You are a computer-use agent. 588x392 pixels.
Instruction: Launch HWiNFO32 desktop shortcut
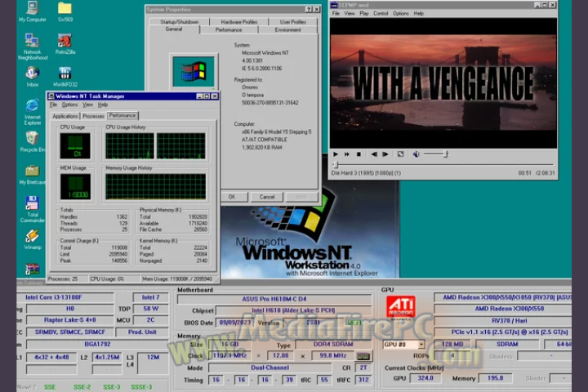click(65, 77)
